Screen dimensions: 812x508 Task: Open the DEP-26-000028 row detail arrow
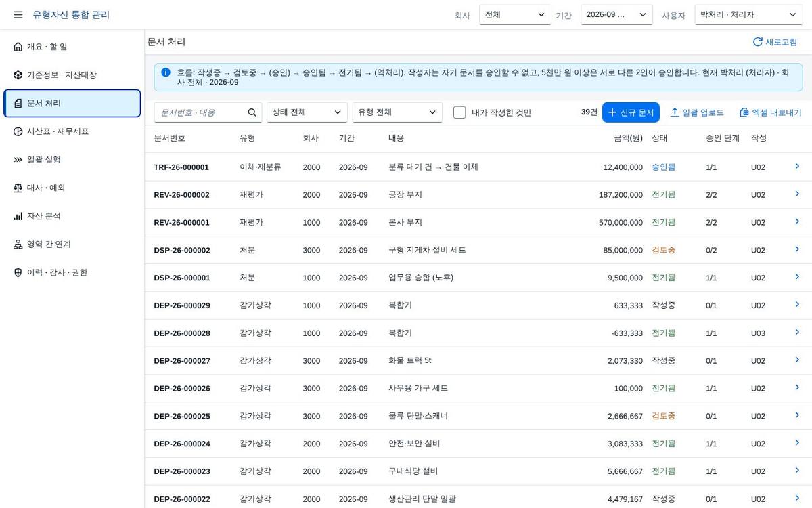797,333
